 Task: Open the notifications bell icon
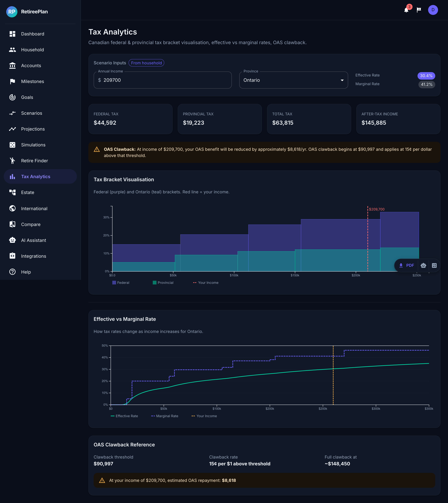pos(406,10)
